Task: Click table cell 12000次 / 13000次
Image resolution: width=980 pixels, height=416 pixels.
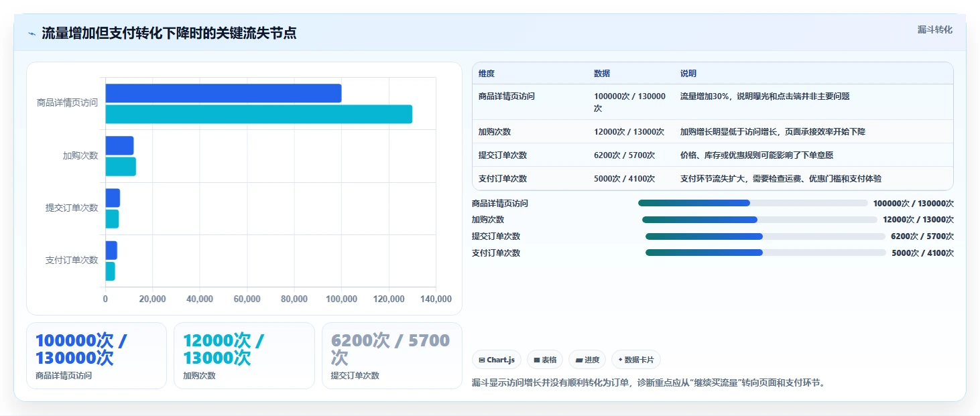Action: coord(629,132)
